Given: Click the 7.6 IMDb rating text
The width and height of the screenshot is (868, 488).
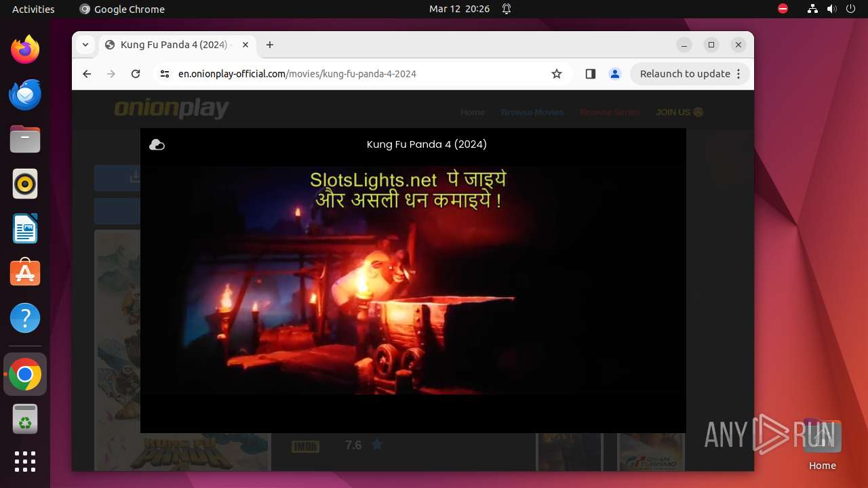Looking at the screenshot, I should pyautogui.click(x=353, y=445).
